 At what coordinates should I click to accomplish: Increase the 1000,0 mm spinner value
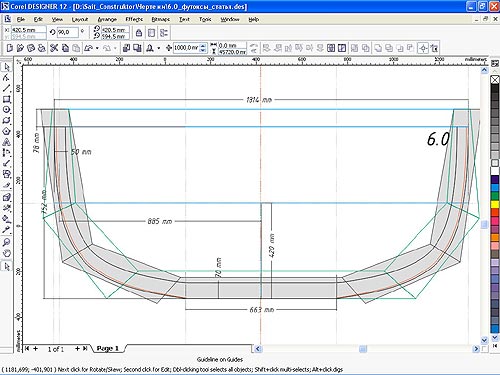click(203, 46)
